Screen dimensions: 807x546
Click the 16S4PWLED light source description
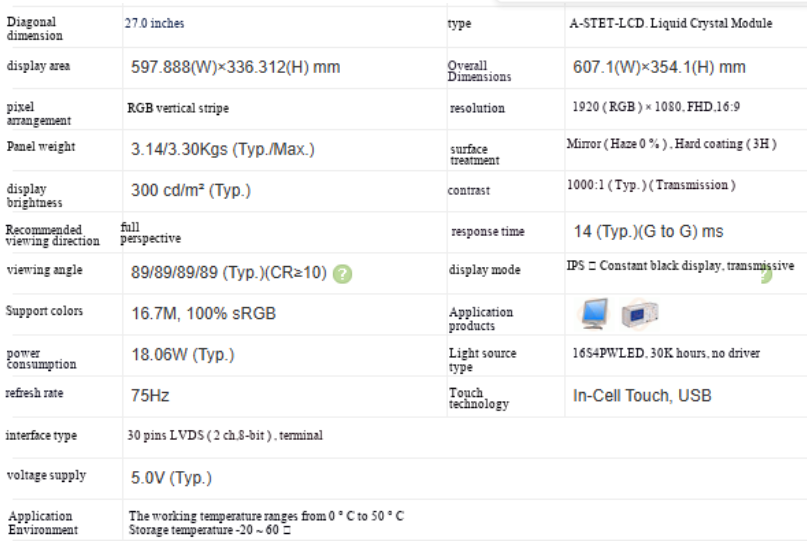tap(666, 353)
